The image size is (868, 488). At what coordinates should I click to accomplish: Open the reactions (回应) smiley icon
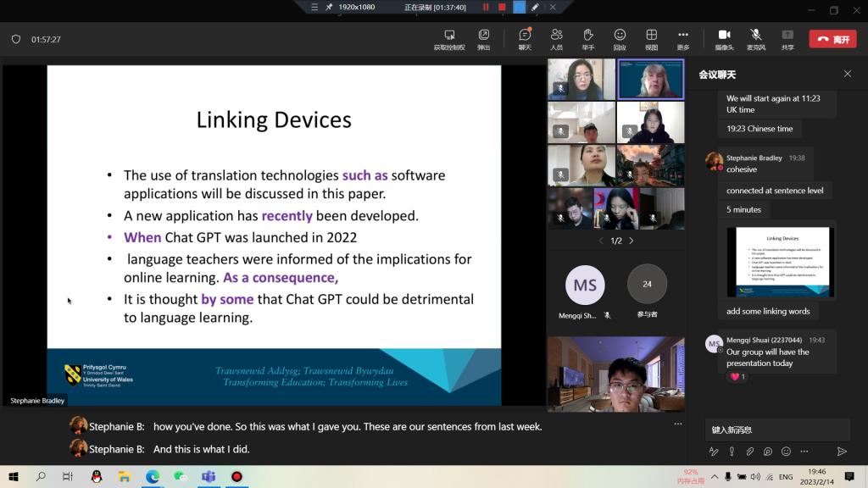point(620,36)
